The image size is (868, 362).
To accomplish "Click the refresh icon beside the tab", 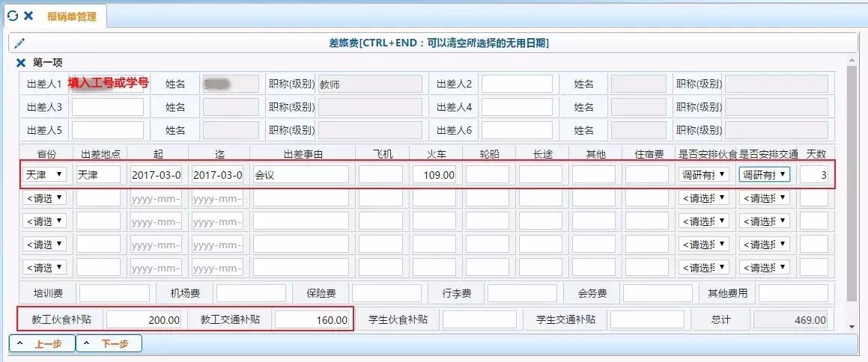I will 12,16.
